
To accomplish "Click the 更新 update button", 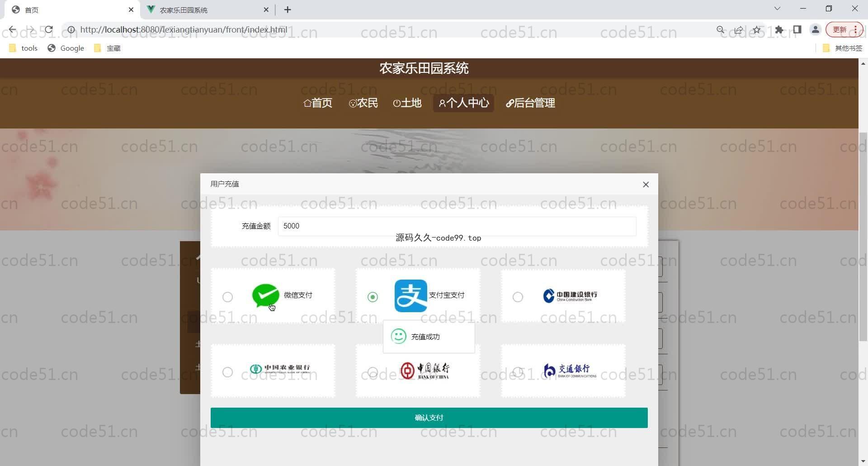I will [844, 30].
